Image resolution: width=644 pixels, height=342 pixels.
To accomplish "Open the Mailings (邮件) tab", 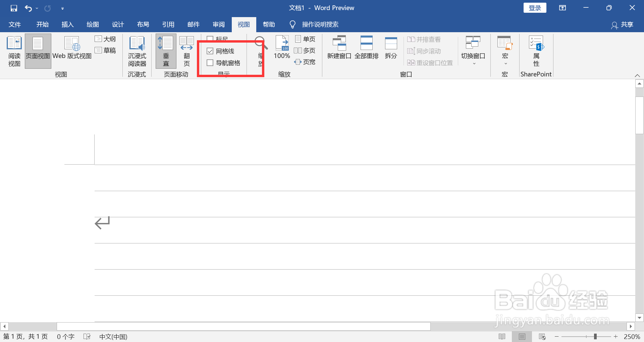I will (193, 24).
